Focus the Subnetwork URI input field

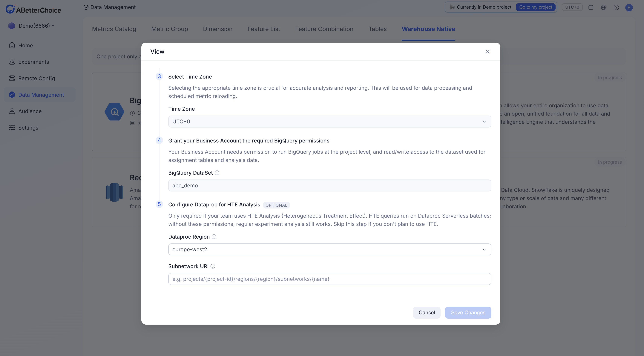pyautogui.click(x=329, y=279)
